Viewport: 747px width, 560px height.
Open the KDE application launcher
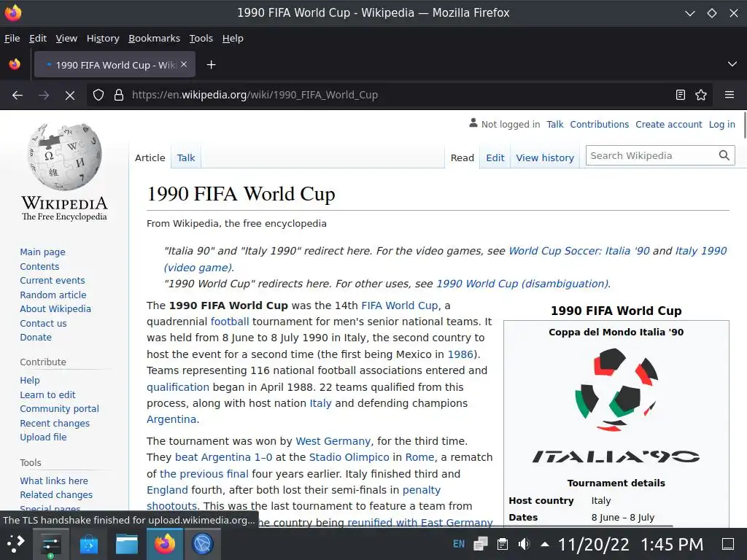tap(16, 543)
